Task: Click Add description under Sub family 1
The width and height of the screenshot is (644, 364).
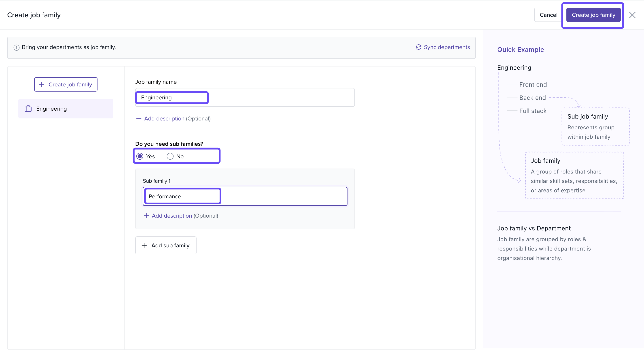Action: pyautogui.click(x=172, y=216)
